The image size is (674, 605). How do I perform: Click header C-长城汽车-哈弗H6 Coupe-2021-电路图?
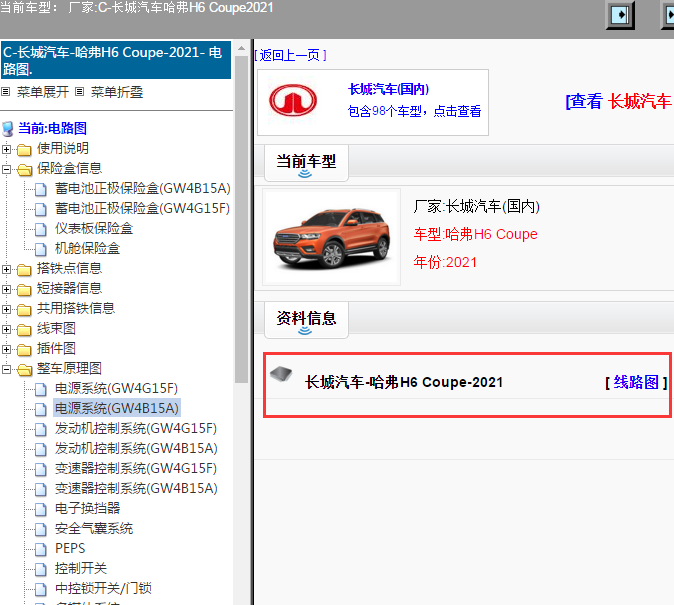[x=116, y=60]
